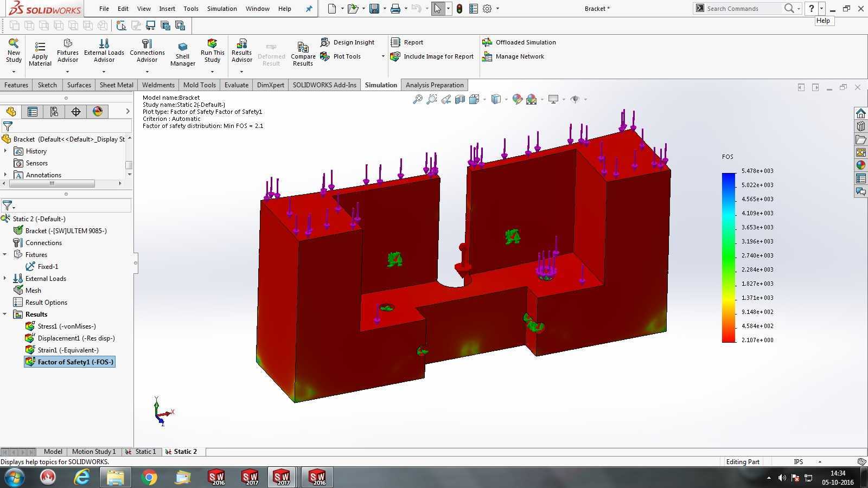Open the Plot Tools dropdown
Viewport: 868px width, 488px height.
[x=383, y=56]
